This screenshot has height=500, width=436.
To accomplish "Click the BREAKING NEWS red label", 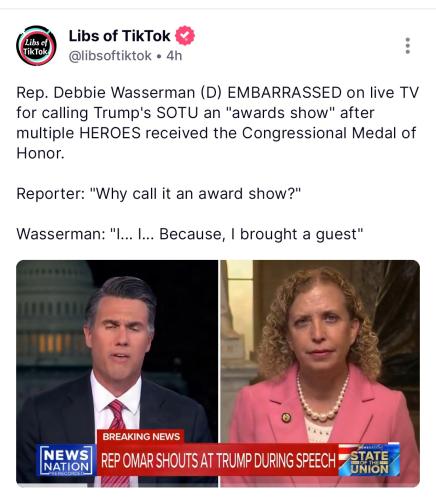I will [x=141, y=436].
